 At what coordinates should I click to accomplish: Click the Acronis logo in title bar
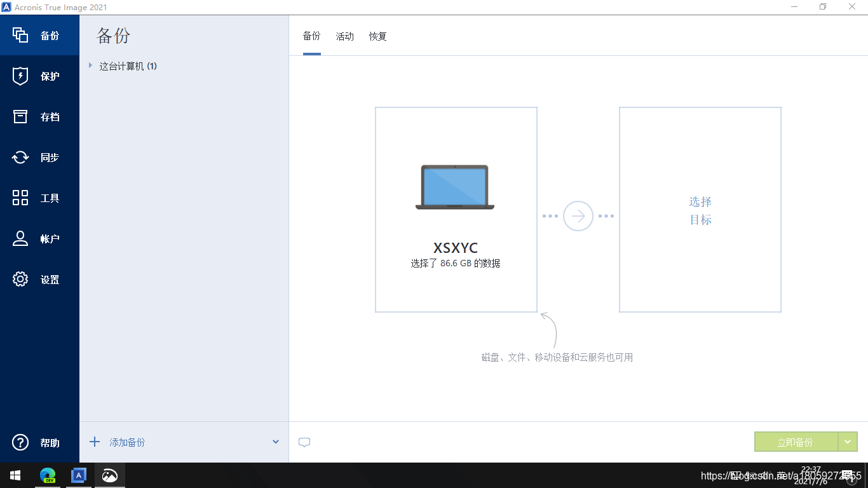click(x=6, y=7)
